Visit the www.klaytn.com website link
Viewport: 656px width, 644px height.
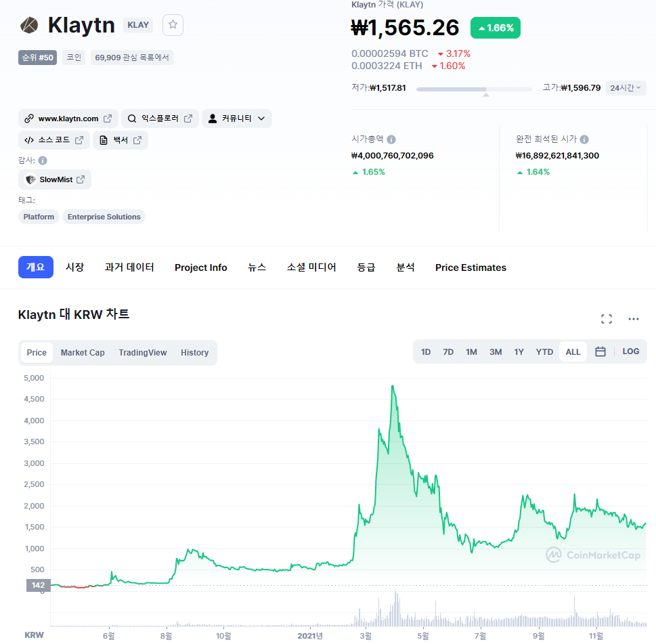[x=68, y=119]
